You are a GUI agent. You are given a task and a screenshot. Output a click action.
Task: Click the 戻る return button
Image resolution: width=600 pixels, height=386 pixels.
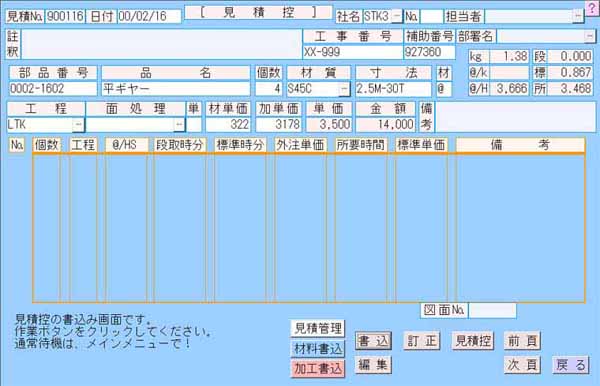click(571, 365)
